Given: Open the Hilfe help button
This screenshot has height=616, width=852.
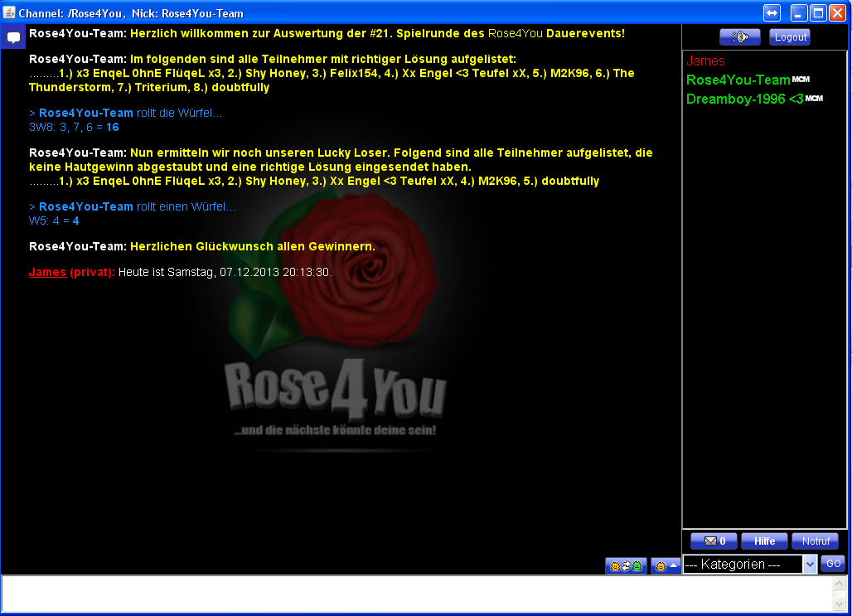Looking at the screenshot, I should coord(764,541).
